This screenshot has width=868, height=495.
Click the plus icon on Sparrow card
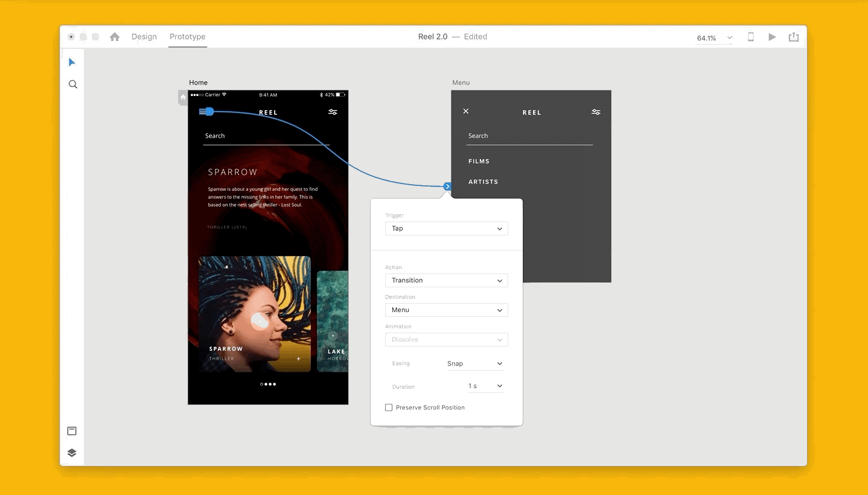point(298,359)
